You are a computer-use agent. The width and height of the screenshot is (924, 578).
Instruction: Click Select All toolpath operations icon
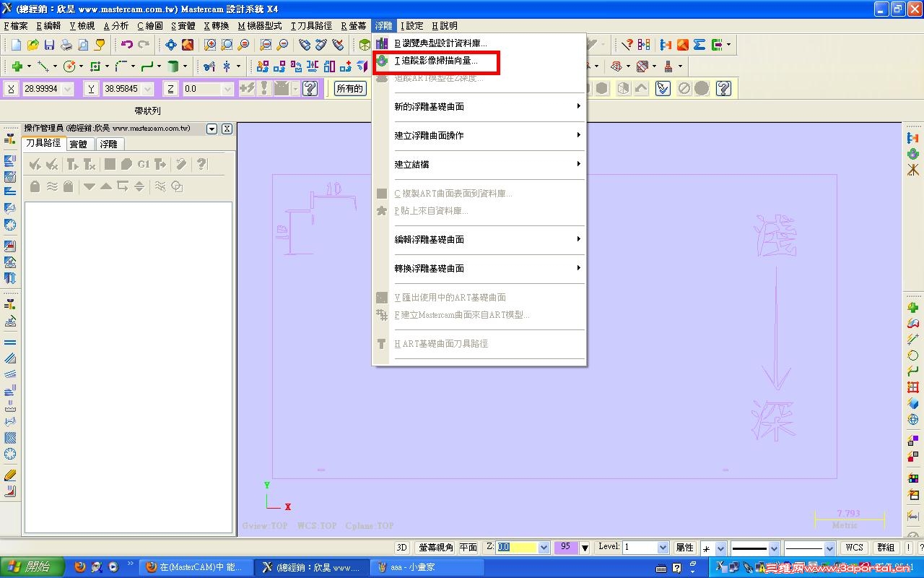click(x=35, y=164)
